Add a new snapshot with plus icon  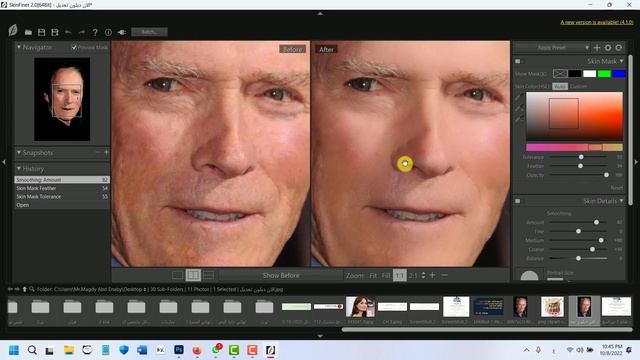pos(106,152)
